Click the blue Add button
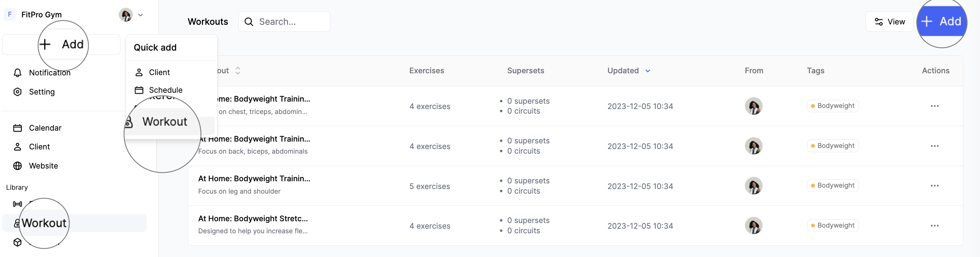 click(942, 22)
